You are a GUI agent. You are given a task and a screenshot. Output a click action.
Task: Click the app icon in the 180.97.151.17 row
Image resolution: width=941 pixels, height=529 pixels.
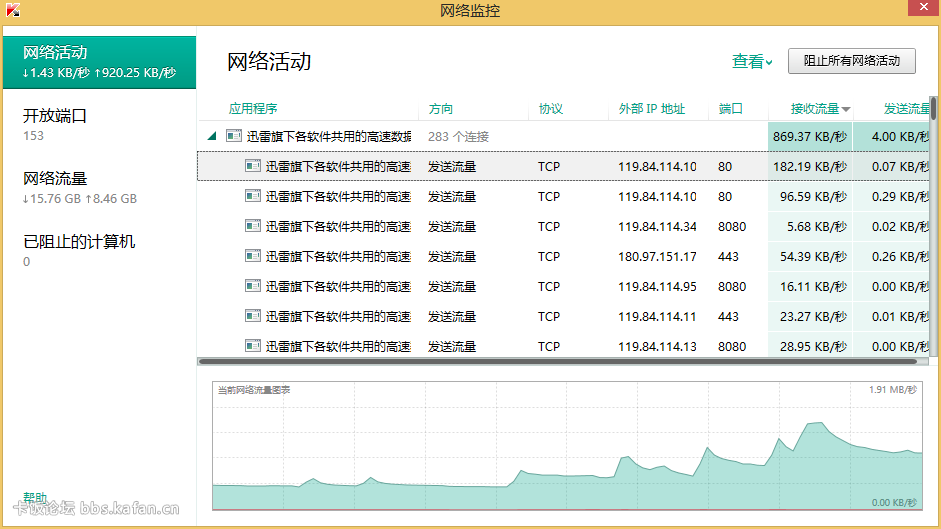[x=253, y=256]
